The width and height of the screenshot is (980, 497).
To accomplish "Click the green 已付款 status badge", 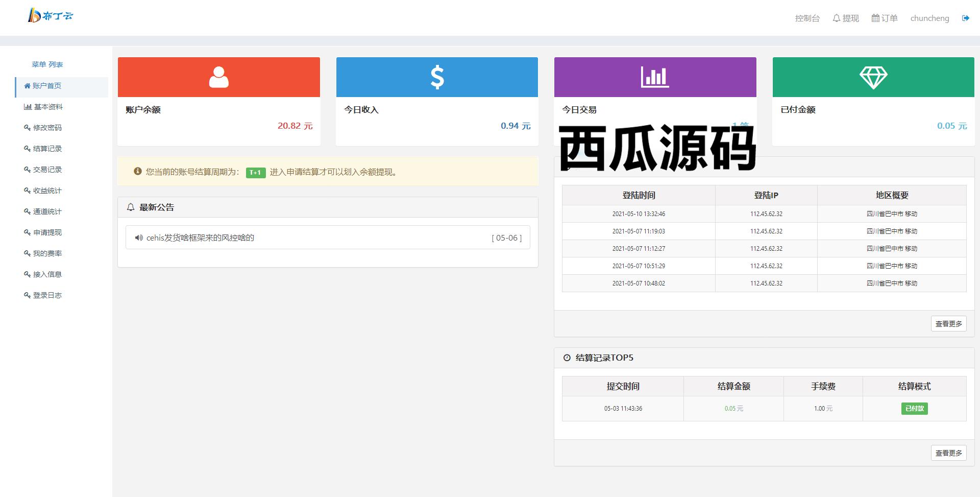I will [x=914, y=409].
